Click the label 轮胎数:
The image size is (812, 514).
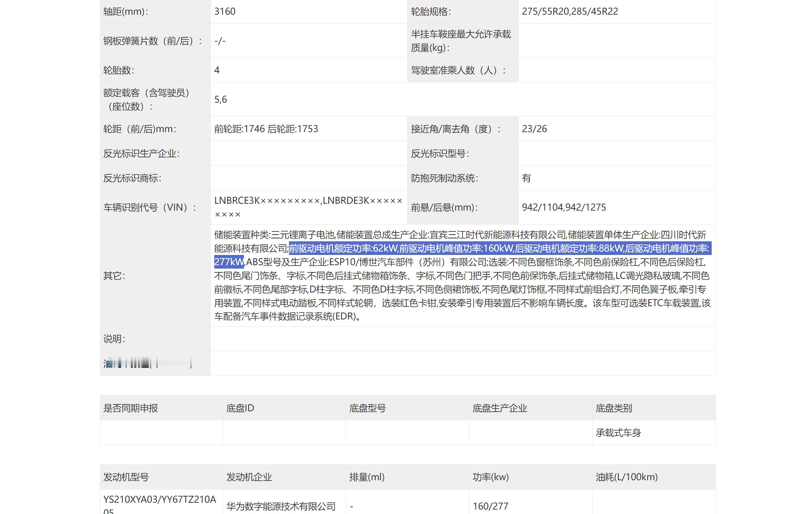119,70
